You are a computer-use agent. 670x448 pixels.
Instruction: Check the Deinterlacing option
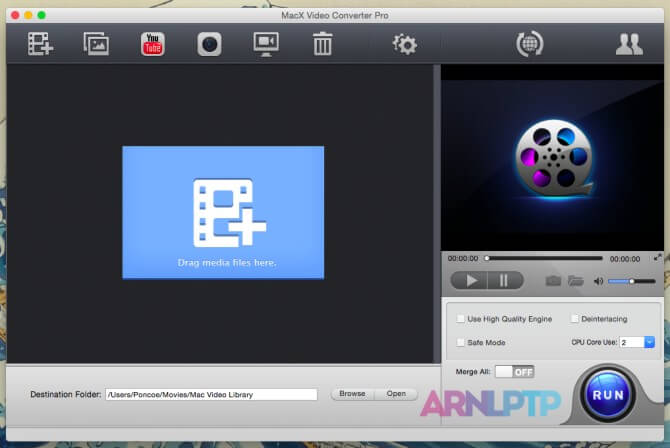574,319
